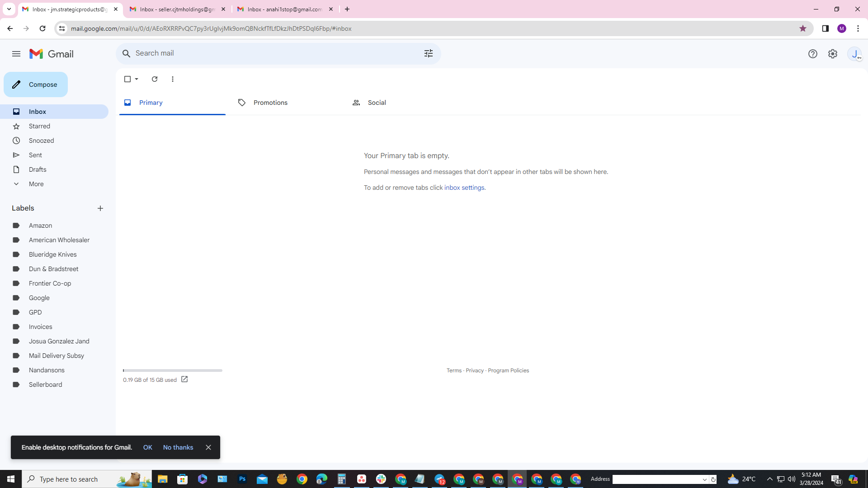Open File Explorer from the taskbar
Image resolution: width=868 pixels, height=488 pixels.
click(163, 479)
